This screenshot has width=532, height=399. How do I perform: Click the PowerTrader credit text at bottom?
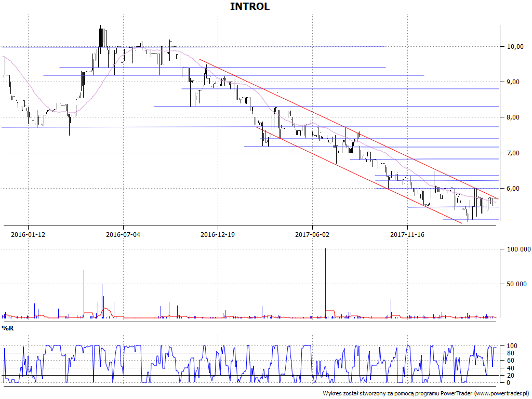(x=425, y=394)
